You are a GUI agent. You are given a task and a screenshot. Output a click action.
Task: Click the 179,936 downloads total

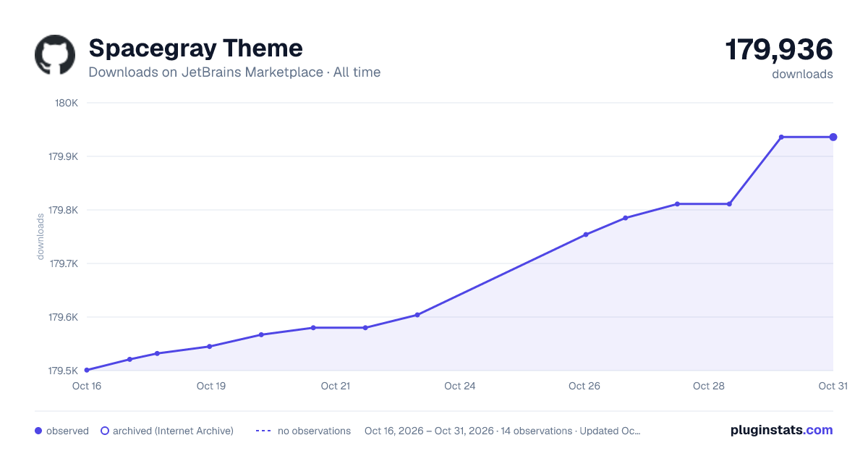tap(779, 50)
